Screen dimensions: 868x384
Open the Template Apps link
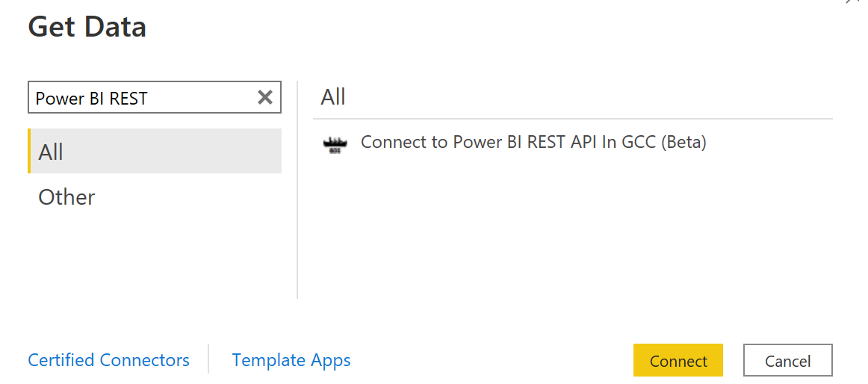(291, 360)
